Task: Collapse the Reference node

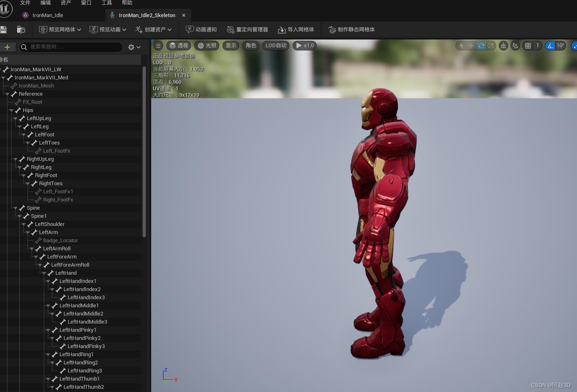Action: [7, 94]
